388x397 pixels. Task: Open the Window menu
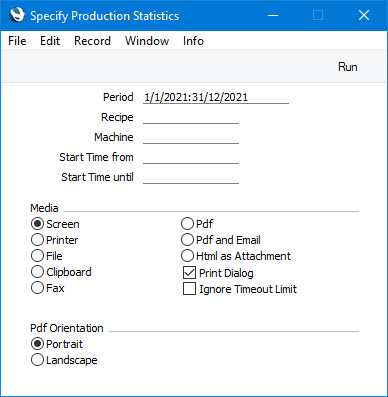[147, 41]
